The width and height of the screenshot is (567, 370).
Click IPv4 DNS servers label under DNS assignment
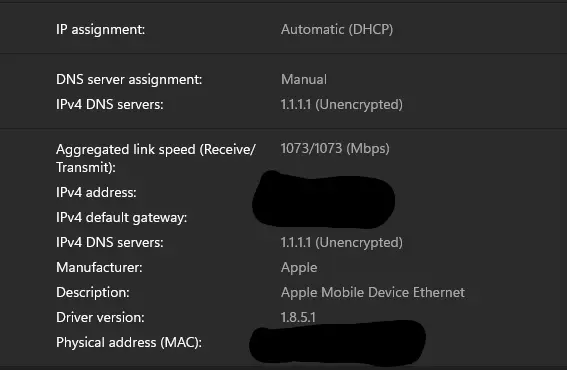point(110,105)
